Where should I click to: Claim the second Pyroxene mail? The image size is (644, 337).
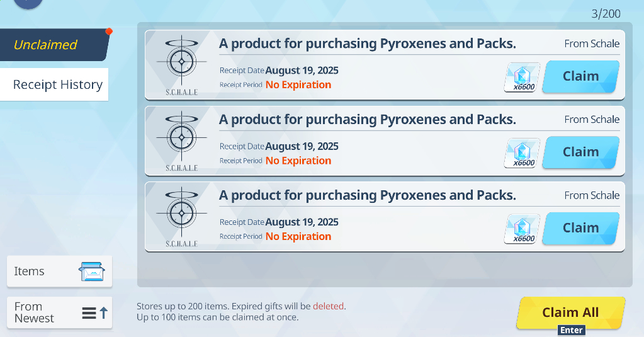580,152
